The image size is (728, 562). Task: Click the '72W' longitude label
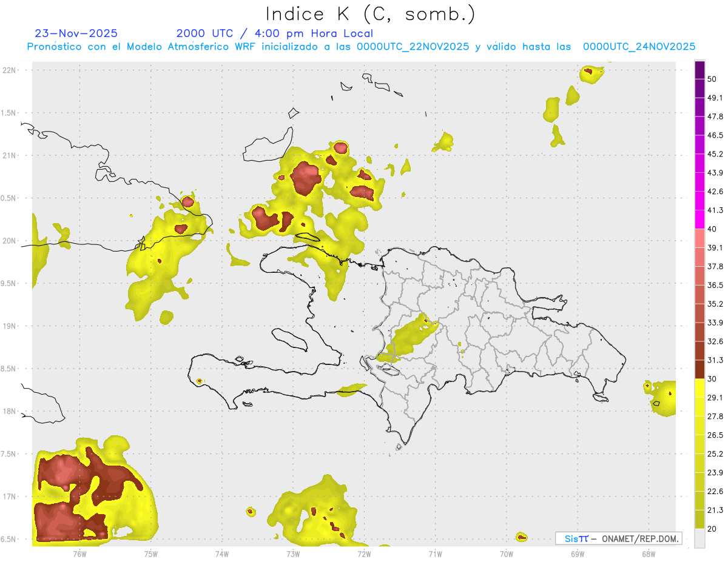[x=364, y=554]
